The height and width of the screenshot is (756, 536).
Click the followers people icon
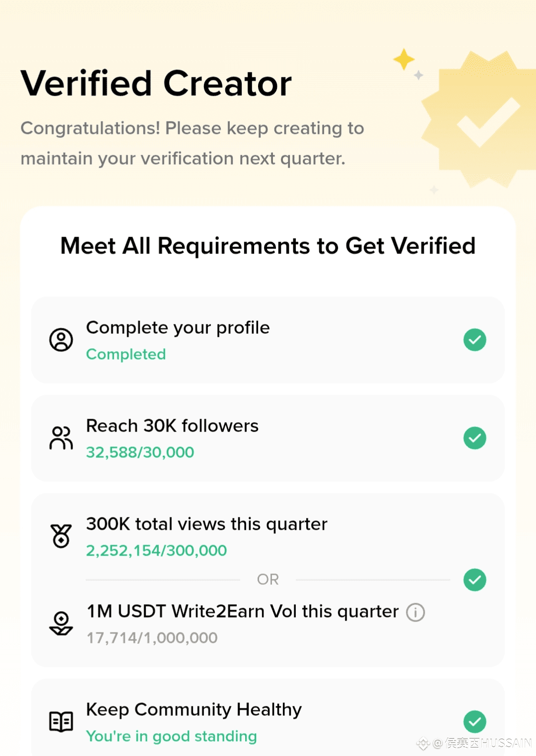click(61, 438)
